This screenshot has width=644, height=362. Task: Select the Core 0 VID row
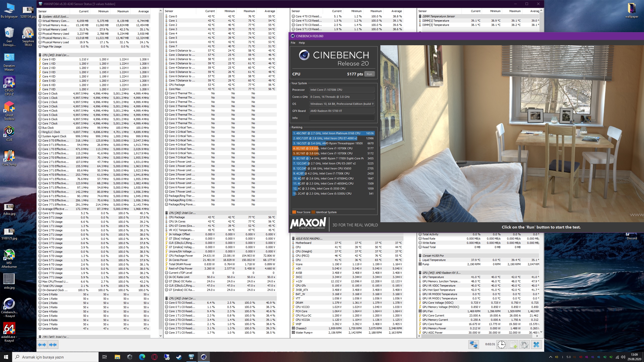pyautogui.click(x=94, y=59)
